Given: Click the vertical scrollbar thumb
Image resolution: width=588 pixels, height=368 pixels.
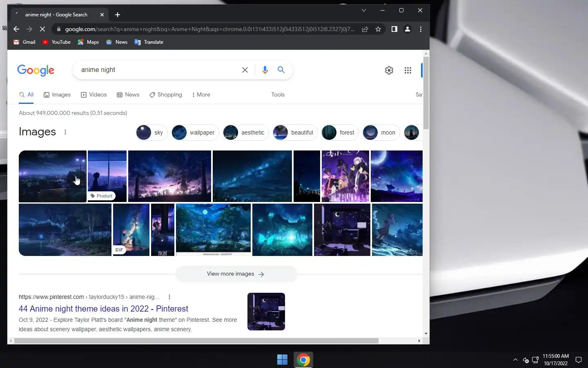Looking at the screenshot, I should point(426,93).
